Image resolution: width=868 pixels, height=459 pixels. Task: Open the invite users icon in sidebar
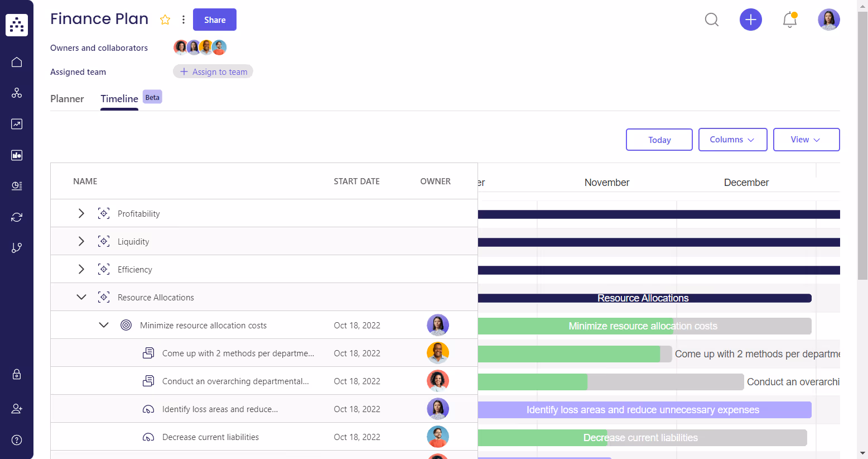(x=16, y=408)
